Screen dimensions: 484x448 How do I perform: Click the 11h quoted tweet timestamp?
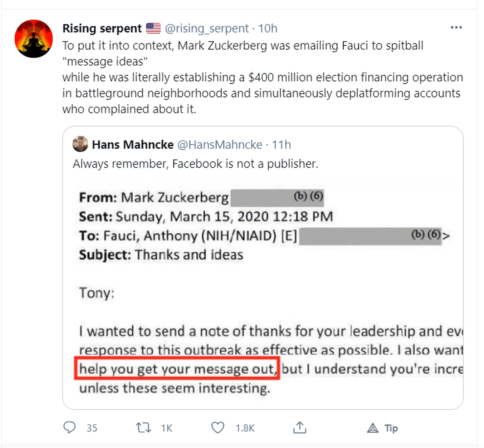282,144
